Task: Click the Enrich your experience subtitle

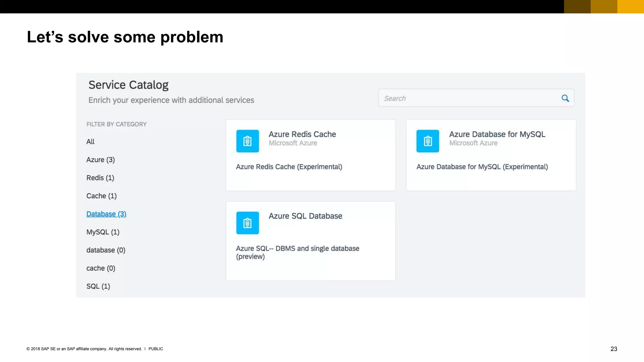Action: 171,100
